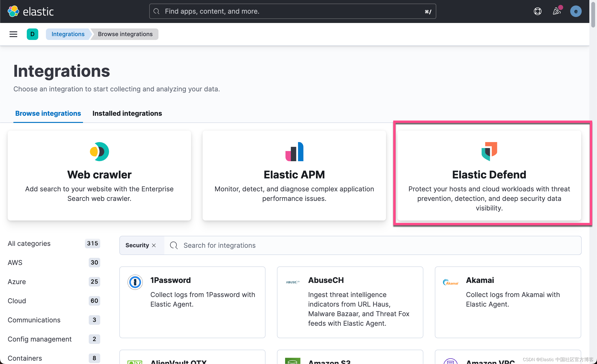
Task: Click the green D space avatar
Action: pyautogui.click(x=33, y=34)
